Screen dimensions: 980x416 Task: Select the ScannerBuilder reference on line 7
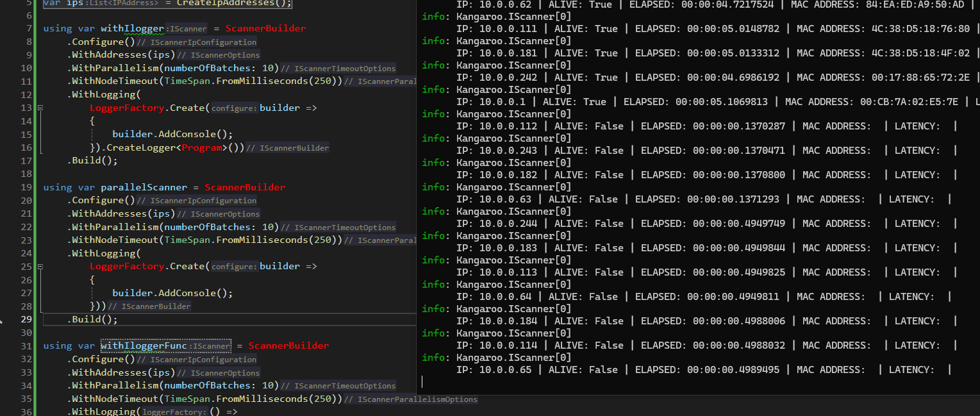click(265, 28)
